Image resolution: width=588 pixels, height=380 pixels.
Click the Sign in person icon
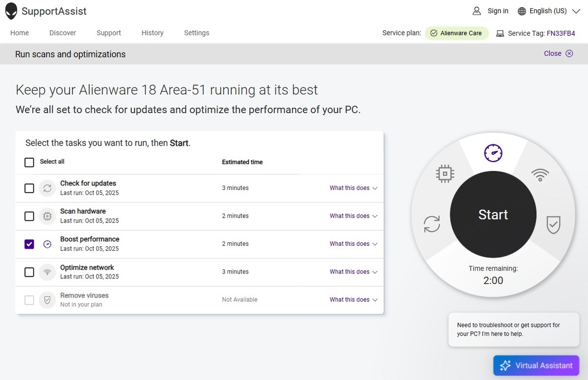pyautogui.click(x=476, y=10)
